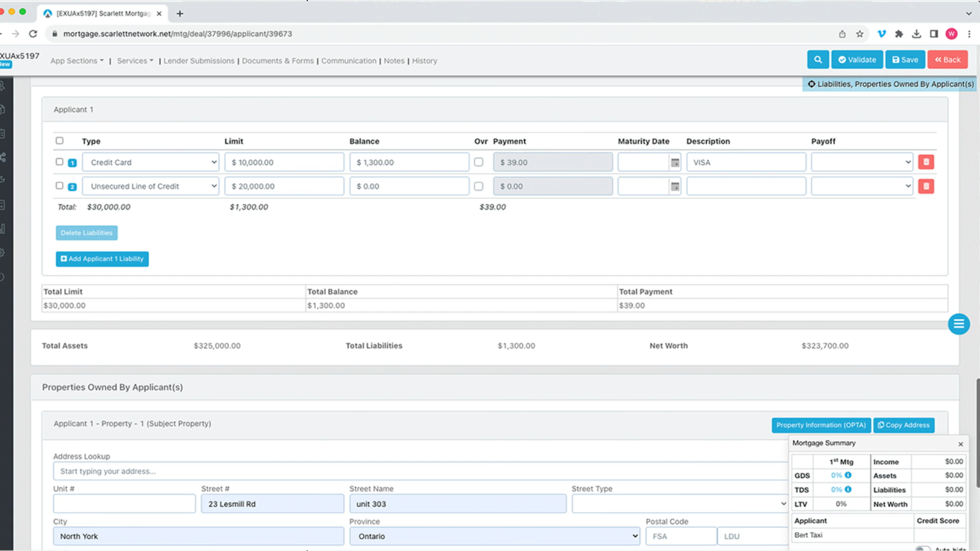This screenshot has height=551, width=980.
Task: Open calendar for Credit Card maturity date
Action: (x=675, y=162)
